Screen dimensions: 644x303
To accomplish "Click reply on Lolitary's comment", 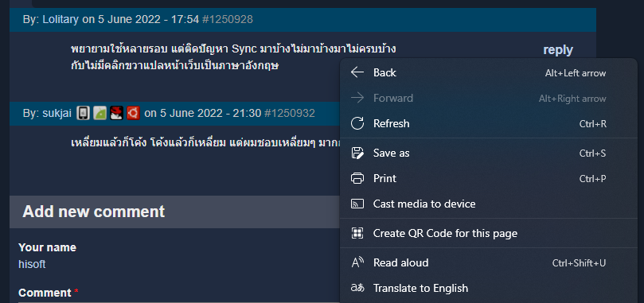I will [558, 50].
